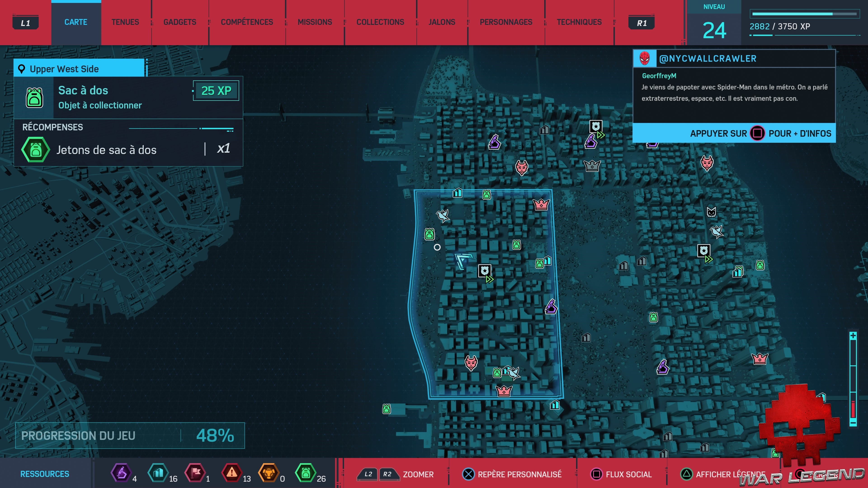Open the Tenues tab
This screenshot has width=868, height=488.
(125, 22)
